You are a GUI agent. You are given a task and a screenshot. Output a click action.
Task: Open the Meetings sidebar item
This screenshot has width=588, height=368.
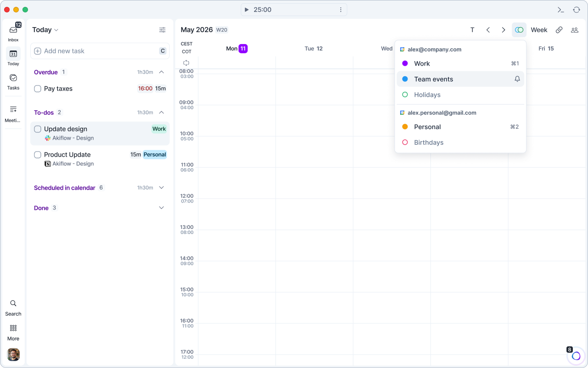tap(13, 113)
